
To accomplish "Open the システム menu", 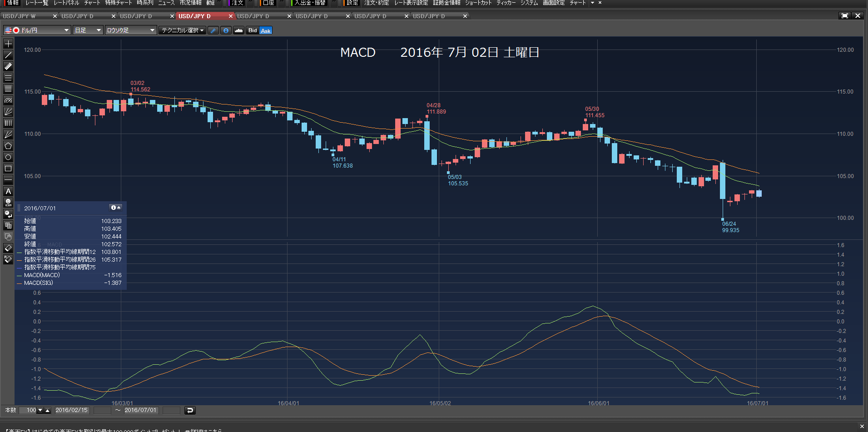I will pyautogui.click(x=529, y=3).
